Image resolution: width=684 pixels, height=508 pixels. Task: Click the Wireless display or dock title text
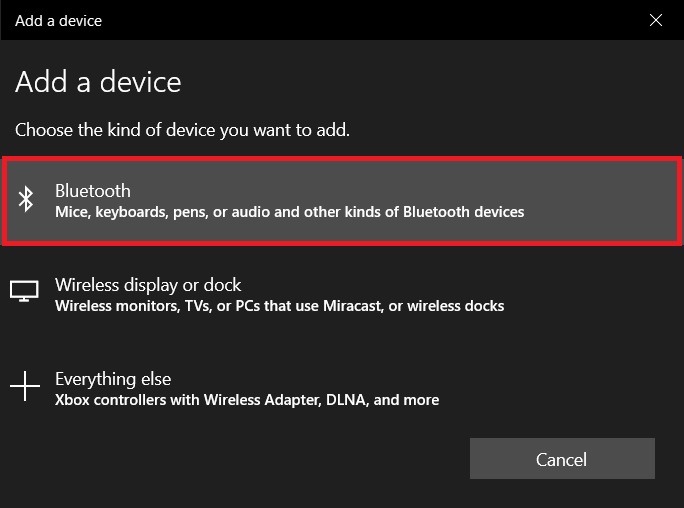[148, 285]
